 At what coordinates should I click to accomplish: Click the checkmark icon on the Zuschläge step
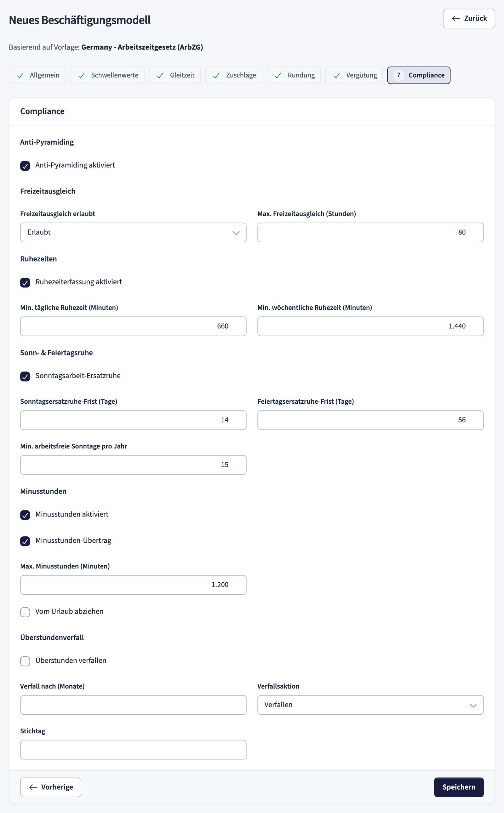click(216, 75)
